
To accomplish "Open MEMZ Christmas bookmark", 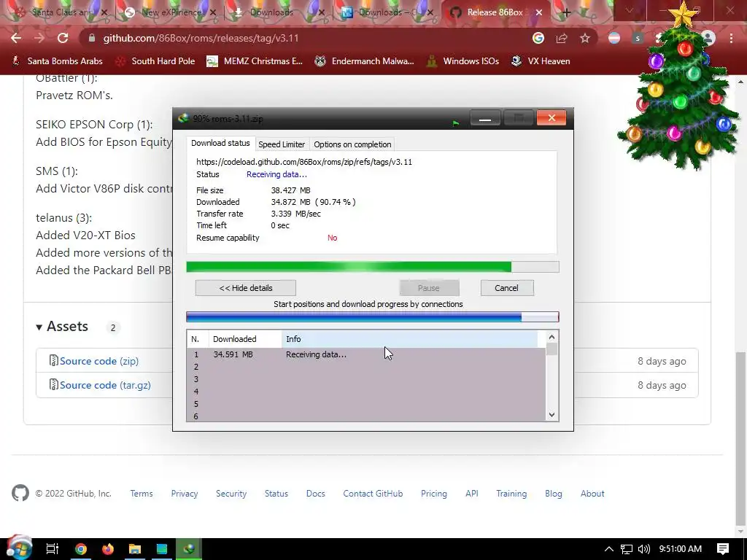I will pos(255,61).
